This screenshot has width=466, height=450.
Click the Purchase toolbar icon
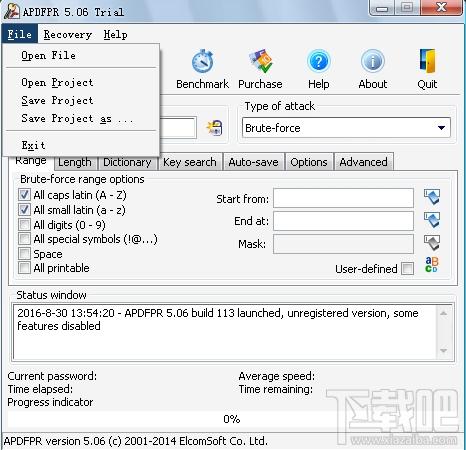click(261, 62)
